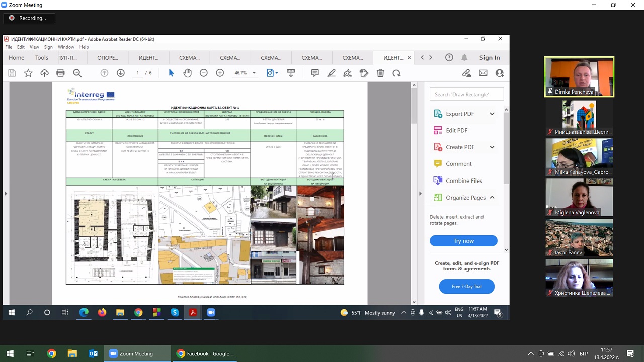
Task: Click the Search 'Draw Rectangle' tools field
Action: 466,94
